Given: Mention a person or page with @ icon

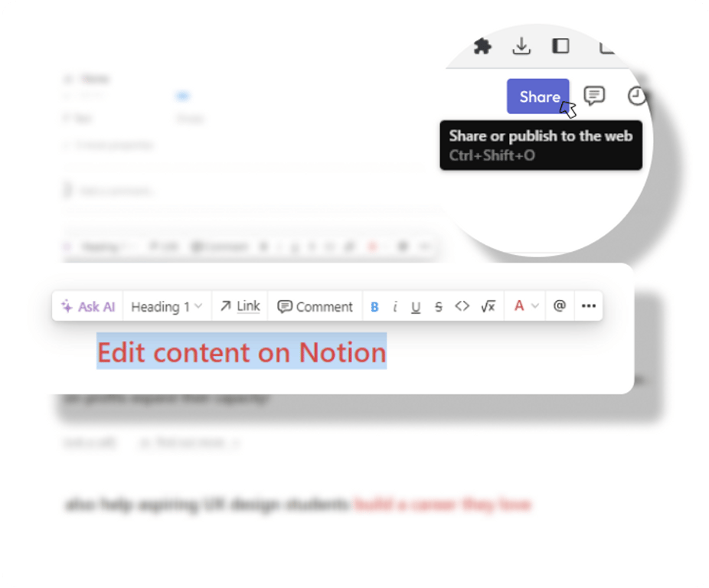Looking at the screenshot, I should pyautogui.click(x=560, y=306).
